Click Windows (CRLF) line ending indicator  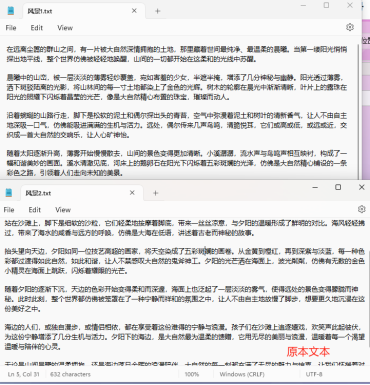[x=242, y=374]
